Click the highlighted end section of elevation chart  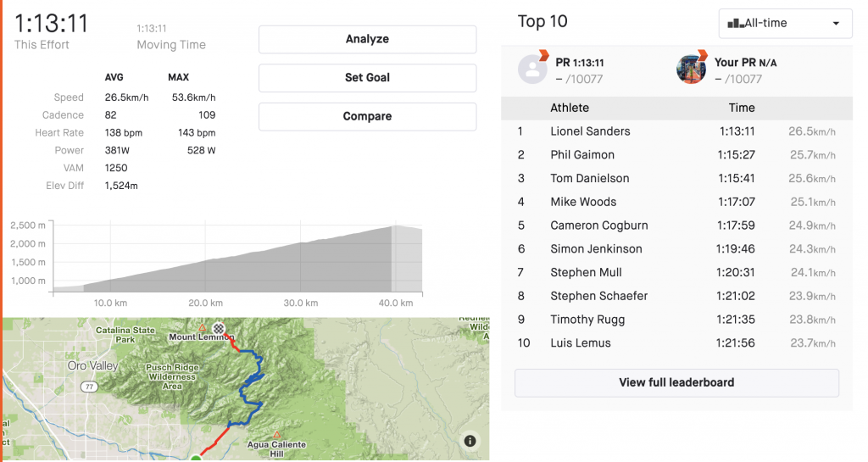pyautogui.click(x=406, y=259)
